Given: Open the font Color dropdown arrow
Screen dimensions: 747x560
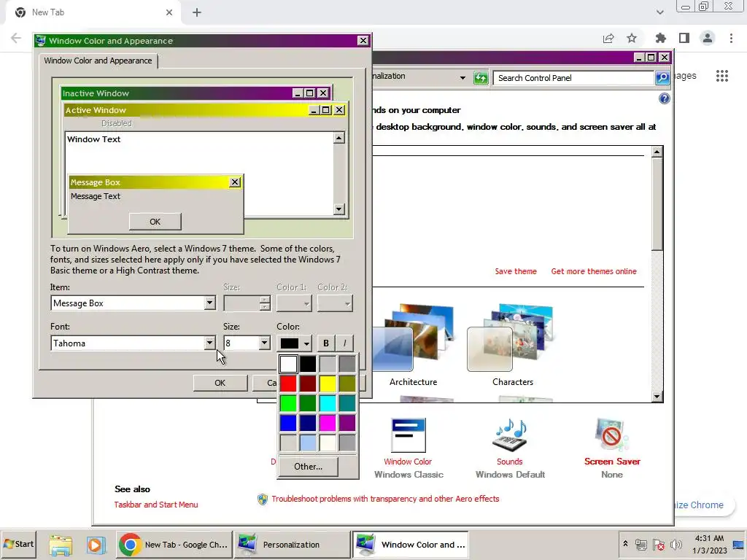Looking at the screenshot, I should pos(306,343).
